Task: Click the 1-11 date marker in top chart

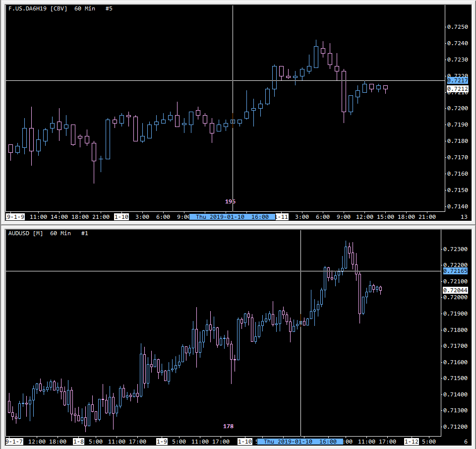Action: tap(282, 217)
